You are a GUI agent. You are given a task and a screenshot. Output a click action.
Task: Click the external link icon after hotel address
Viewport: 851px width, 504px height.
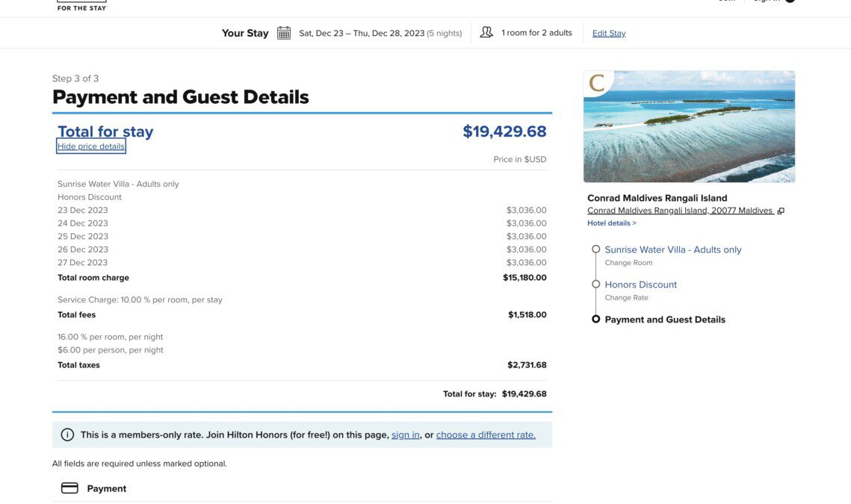click(781, 211)
